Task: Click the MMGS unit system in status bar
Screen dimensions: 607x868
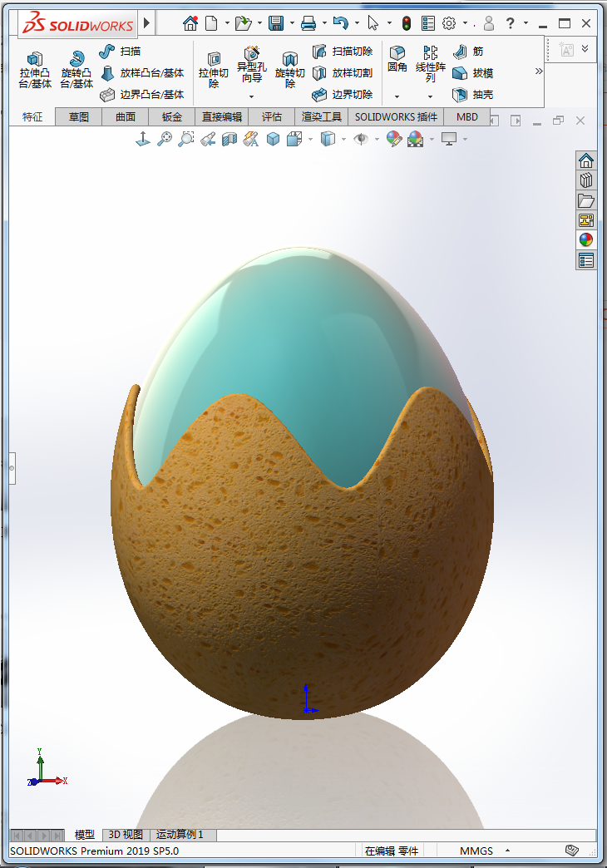Action: (x=476, y=851)
